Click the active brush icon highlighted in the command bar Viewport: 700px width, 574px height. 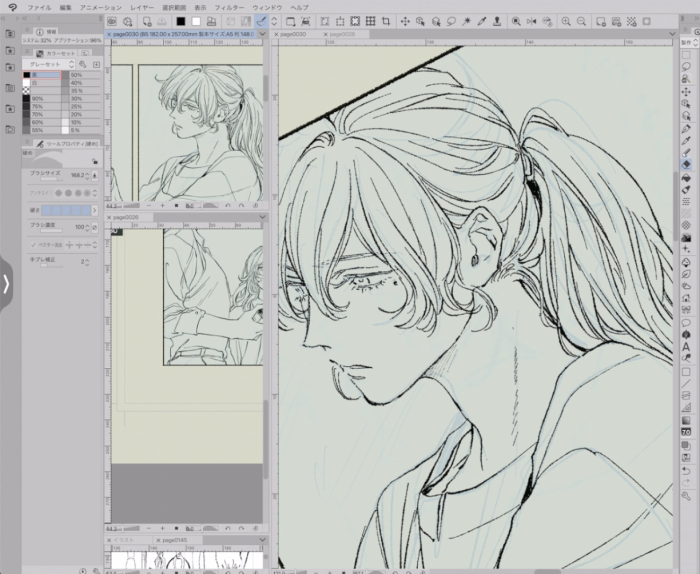click(262, 21)
